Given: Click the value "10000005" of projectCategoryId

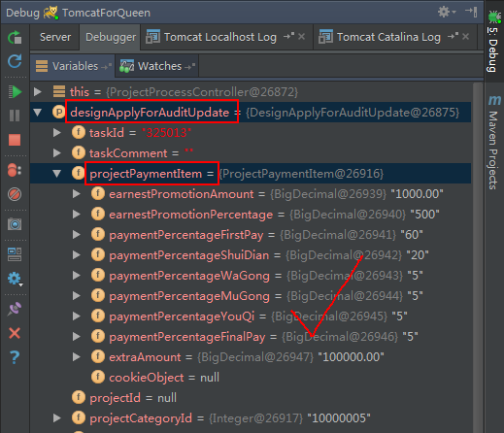Looking at the screenshot, I should [x=339, y=418].
